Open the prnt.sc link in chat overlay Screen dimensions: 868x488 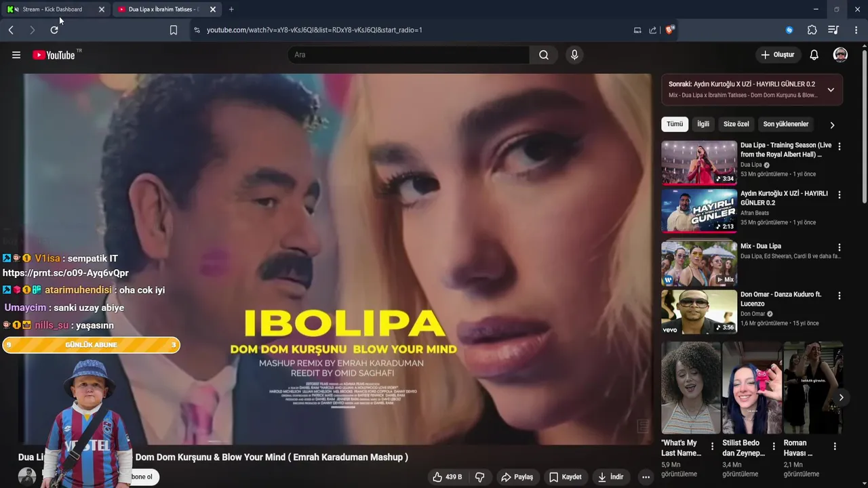66,273
